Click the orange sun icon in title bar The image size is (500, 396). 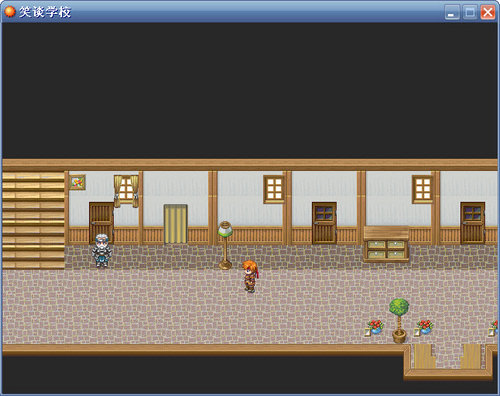(10, 12)
